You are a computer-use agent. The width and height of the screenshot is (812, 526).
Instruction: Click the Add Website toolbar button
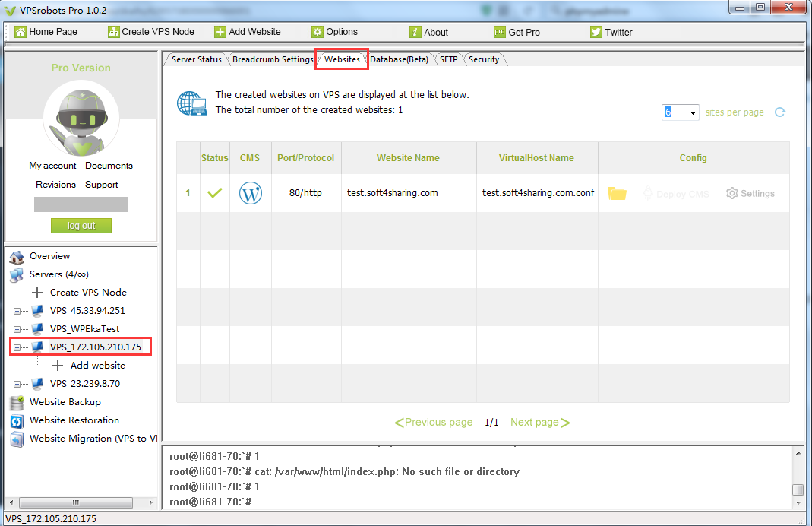(248, 32)
